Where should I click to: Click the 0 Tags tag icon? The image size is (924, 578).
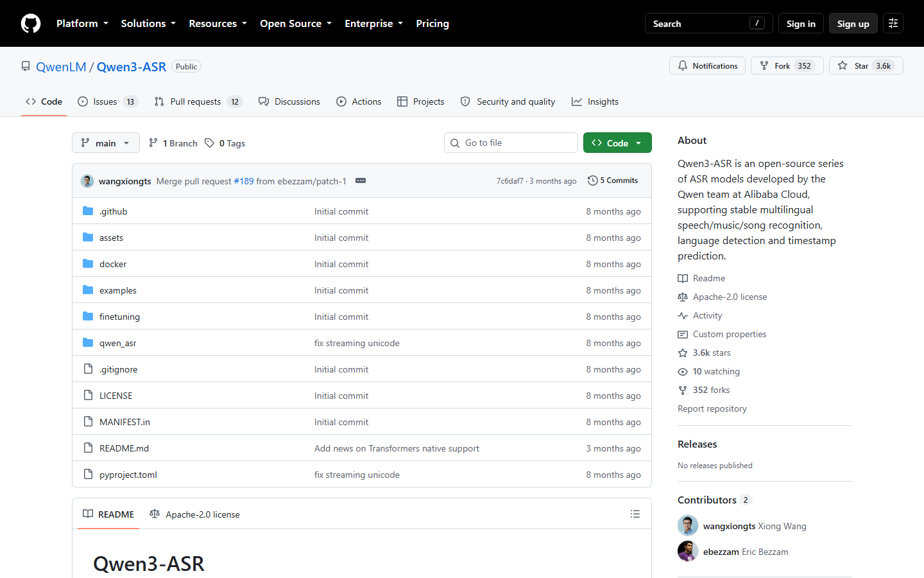point(209,143)
